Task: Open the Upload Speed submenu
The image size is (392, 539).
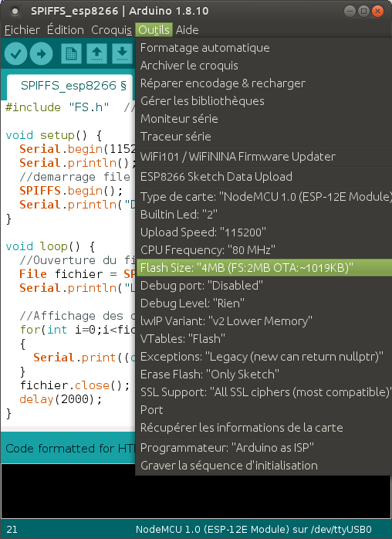Action: coord(264,232)
